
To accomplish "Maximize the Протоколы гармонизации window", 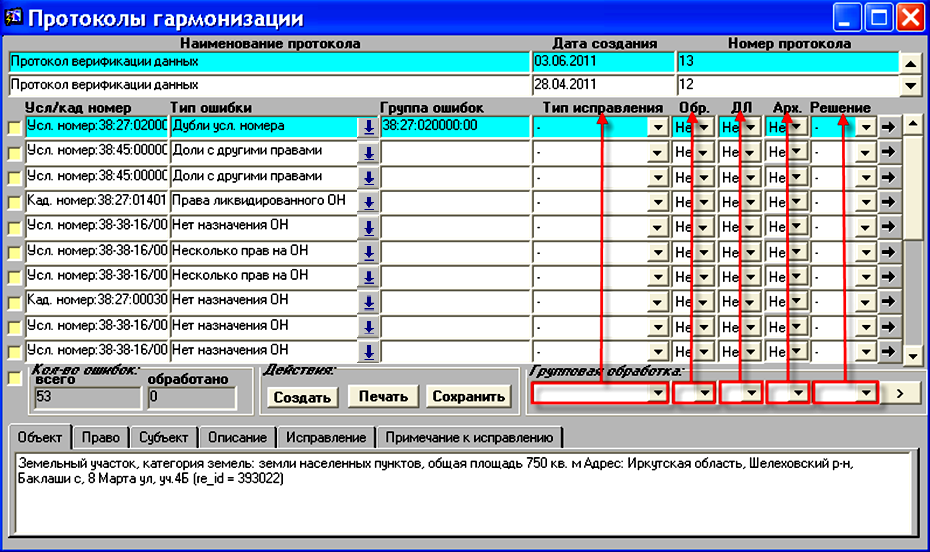I will [x=878, y=17].
